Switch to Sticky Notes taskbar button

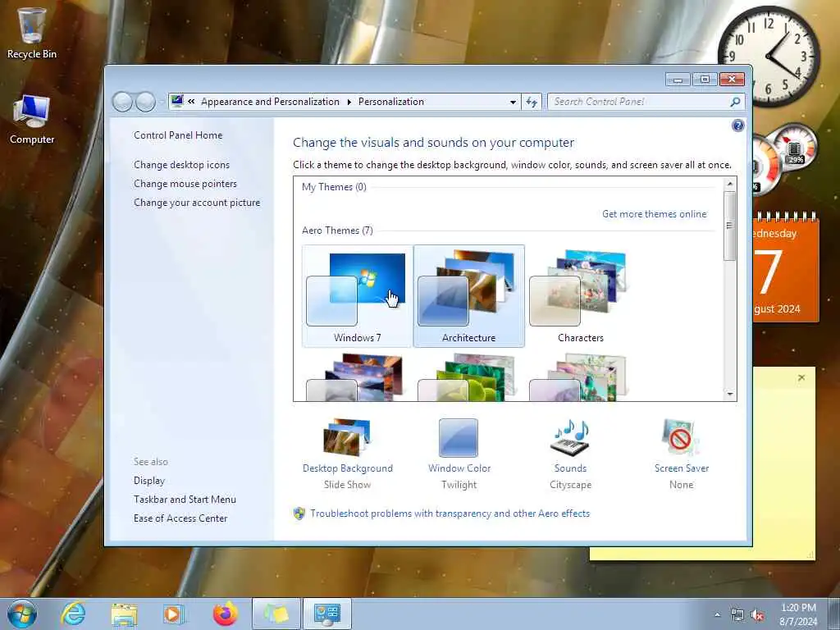276,614
